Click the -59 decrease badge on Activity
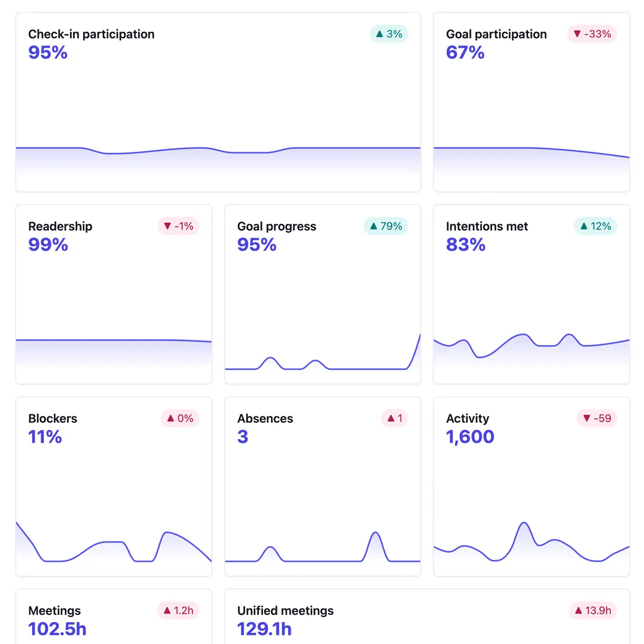The width and height of the screenshot is (644, 644). coord(597,418)
